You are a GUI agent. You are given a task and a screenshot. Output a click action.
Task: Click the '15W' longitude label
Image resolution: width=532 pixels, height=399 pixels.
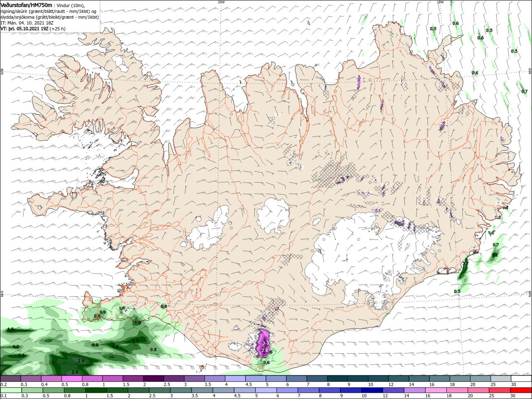click(440, 2)
